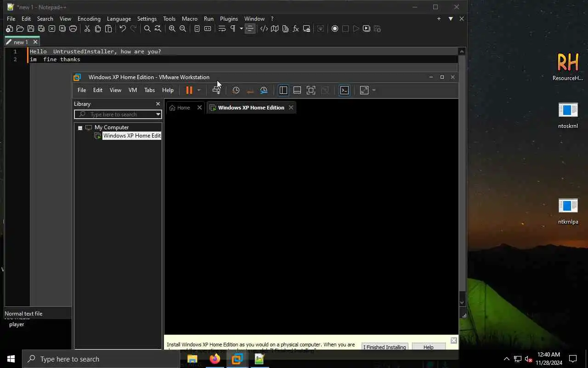Open Firefox from the taskbar
This screenshot has width=588, height=368.
pyautogui.click(x=215, y=359)
